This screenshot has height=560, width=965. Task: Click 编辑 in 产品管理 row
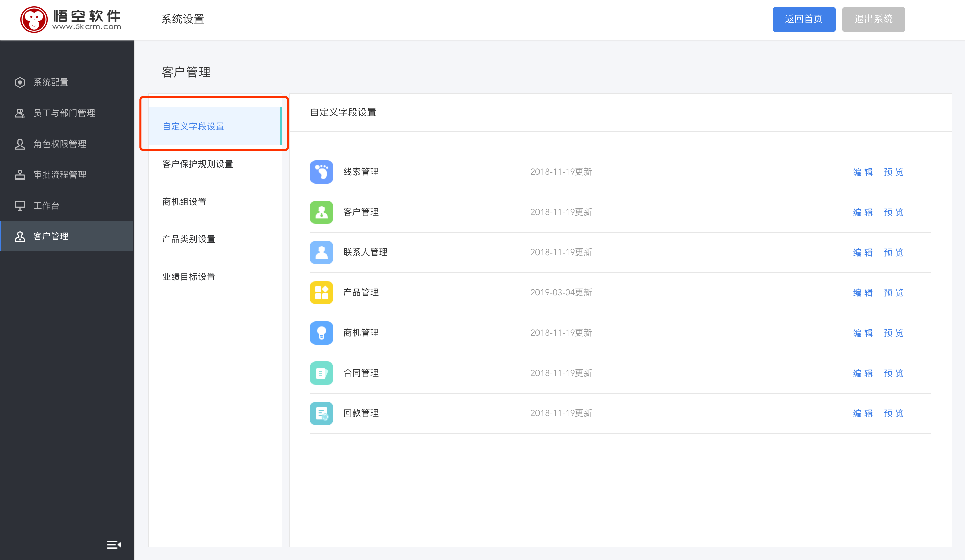863,293
